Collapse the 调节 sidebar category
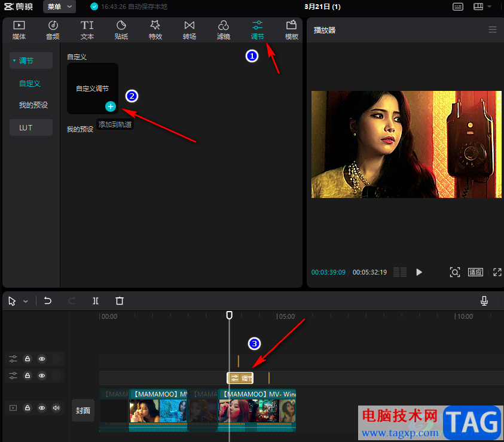Viewport: 504px width, 442px height. (x=31, y=60)
